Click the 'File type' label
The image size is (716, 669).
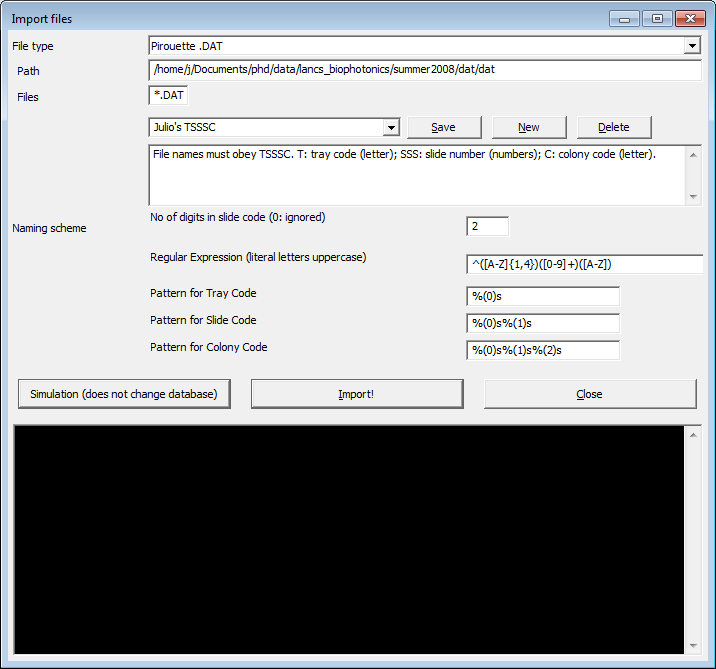pos(32,46)
